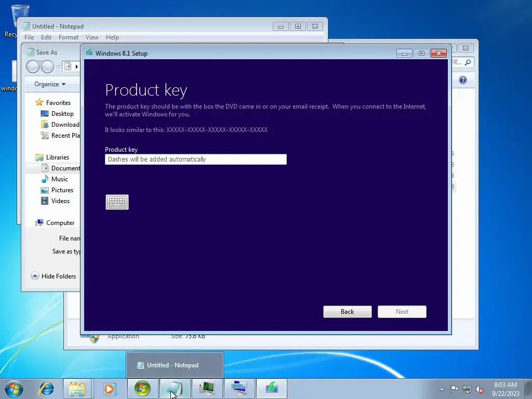
Task: Open the Recycle Bin desktop icon
Action: (15, 20)
